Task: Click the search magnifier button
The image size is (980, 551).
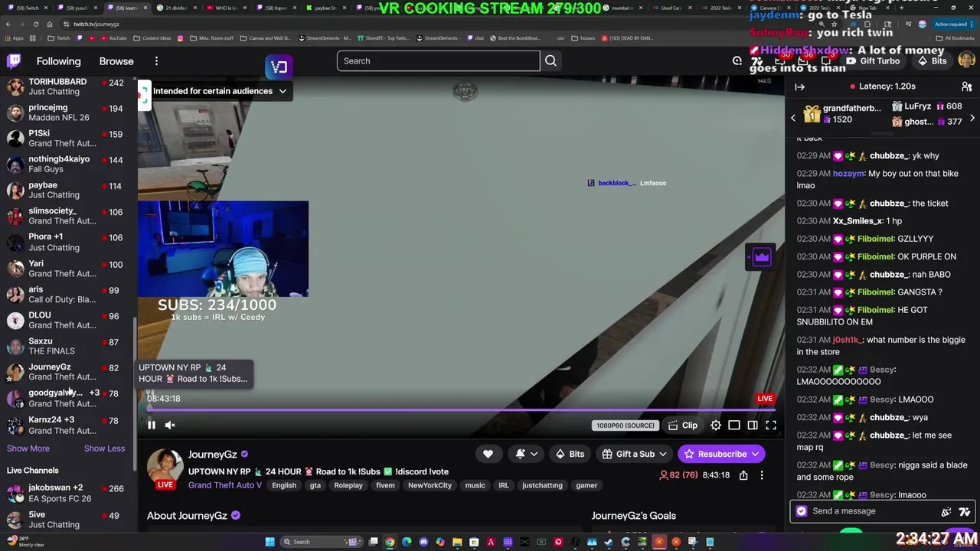Action: (x=550, y=61)
